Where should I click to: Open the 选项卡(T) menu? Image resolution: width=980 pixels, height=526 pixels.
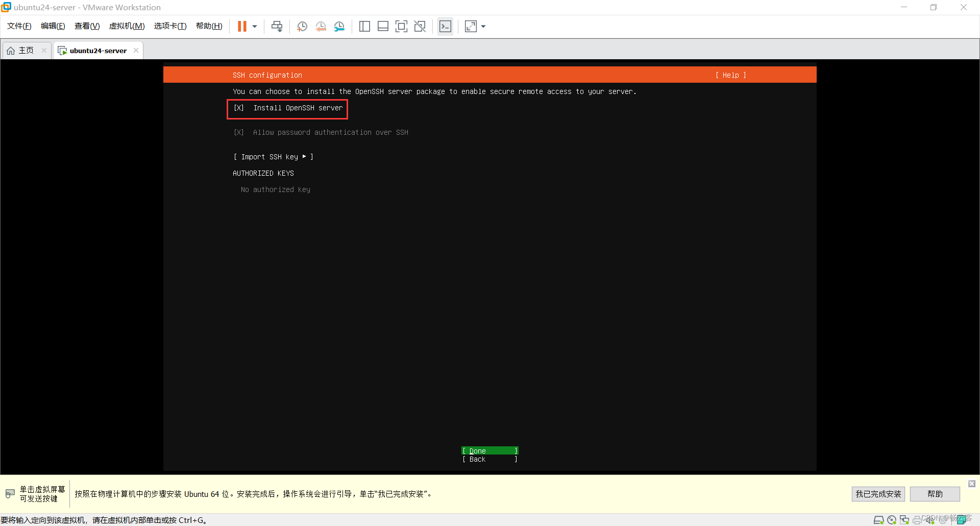click(170, 26)
